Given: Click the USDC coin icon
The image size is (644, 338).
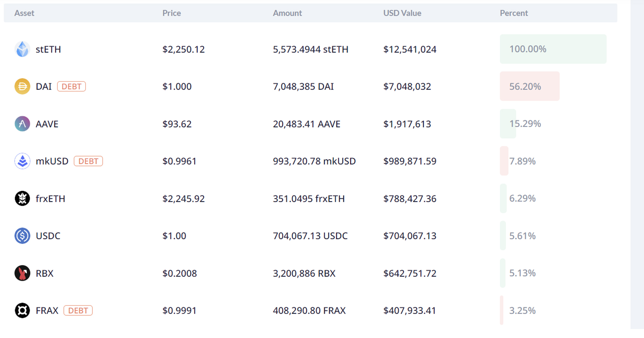Looking at the screenshot, I should (x=22, y=236).
